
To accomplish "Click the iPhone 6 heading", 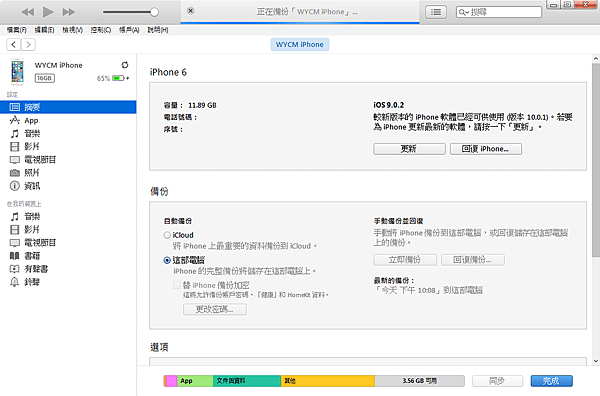I will 168,72.
